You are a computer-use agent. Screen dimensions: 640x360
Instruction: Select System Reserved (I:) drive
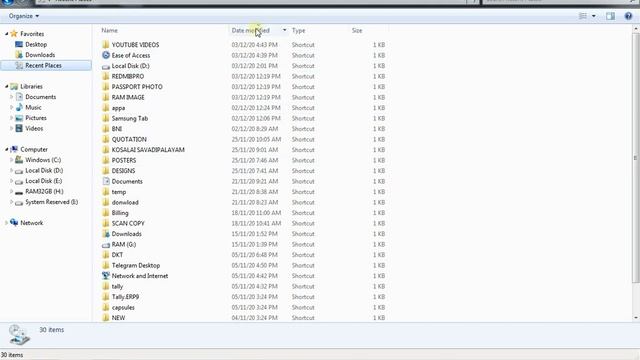pyautogui.click(x=51, y=202)
